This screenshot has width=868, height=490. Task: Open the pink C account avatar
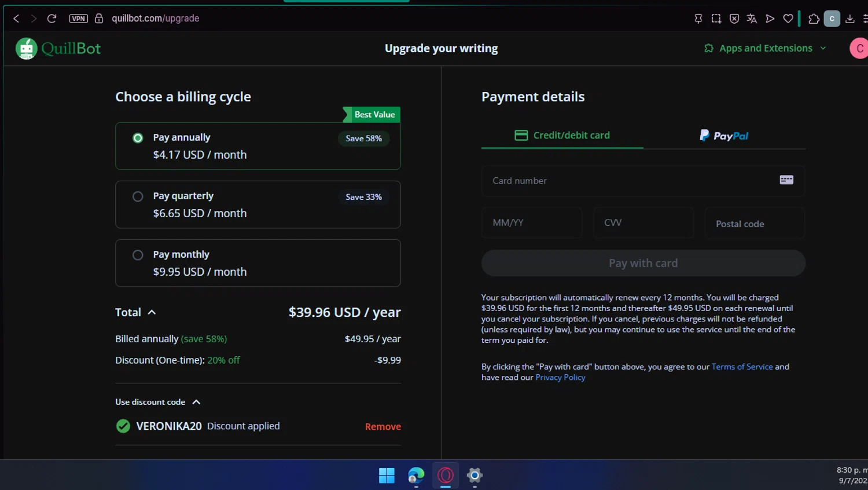click(x=859, y=49)
